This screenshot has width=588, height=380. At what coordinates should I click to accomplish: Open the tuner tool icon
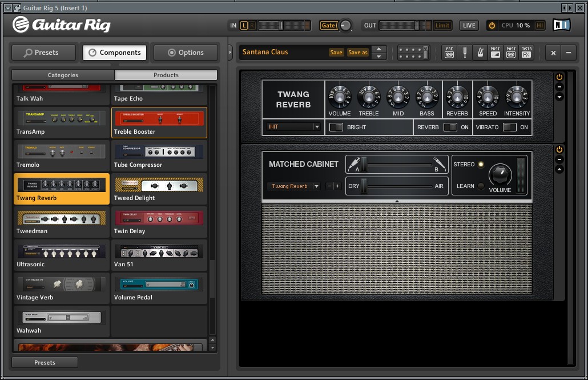pos(465,53)
